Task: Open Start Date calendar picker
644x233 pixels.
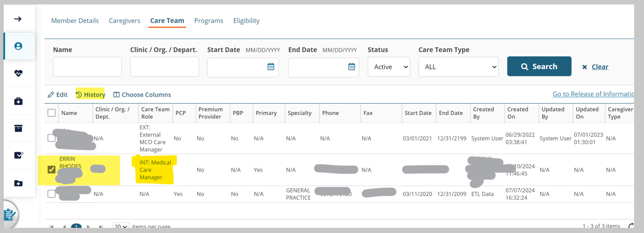Action: point(271,67)
